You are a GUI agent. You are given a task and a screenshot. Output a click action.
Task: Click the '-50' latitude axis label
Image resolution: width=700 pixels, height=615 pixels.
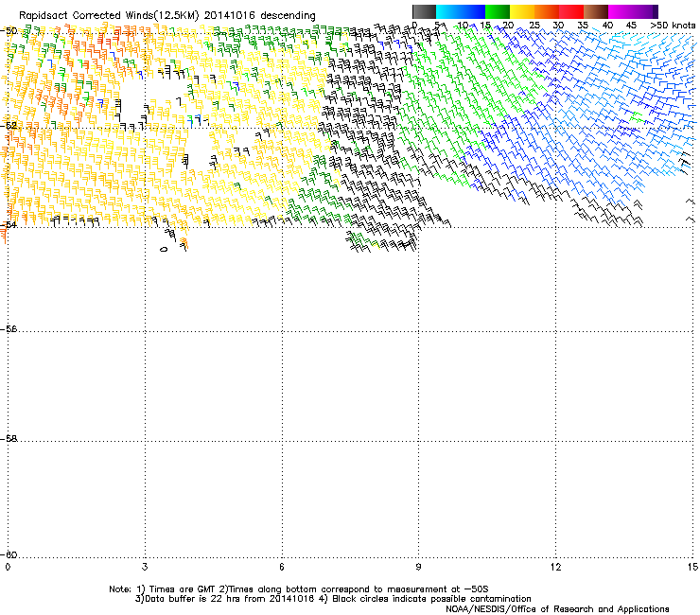(x=9, y=31)
